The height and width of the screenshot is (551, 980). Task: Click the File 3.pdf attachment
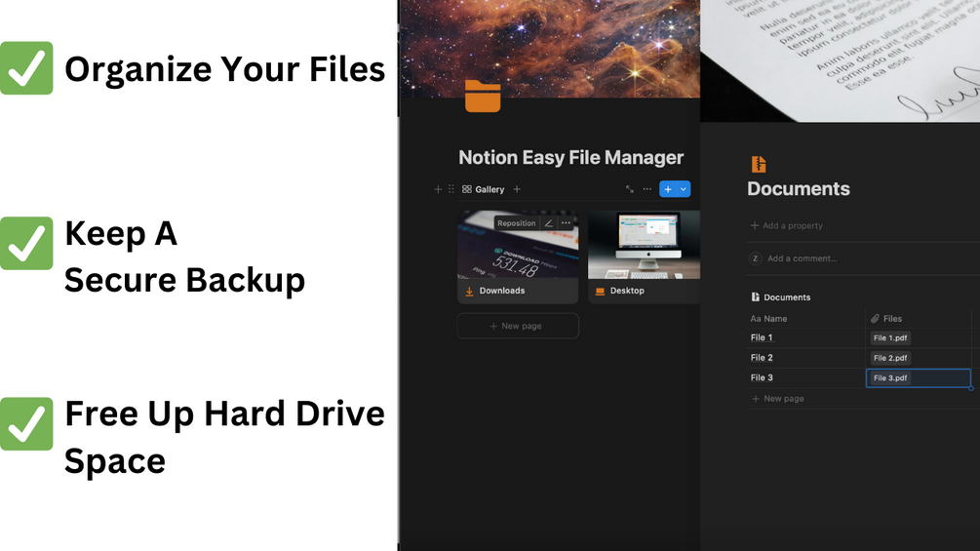(890, 378)
